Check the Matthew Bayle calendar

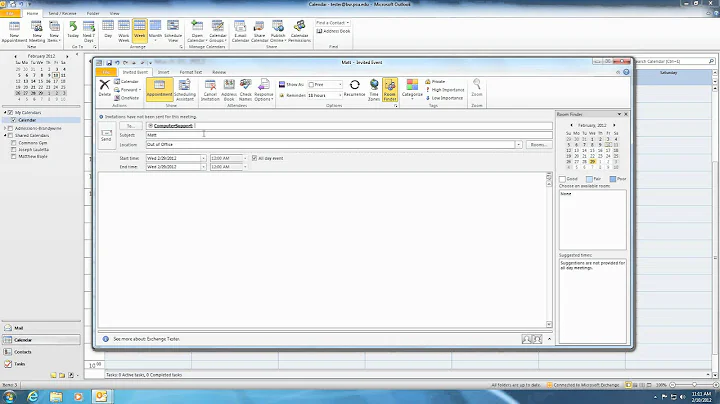(14, 157)
